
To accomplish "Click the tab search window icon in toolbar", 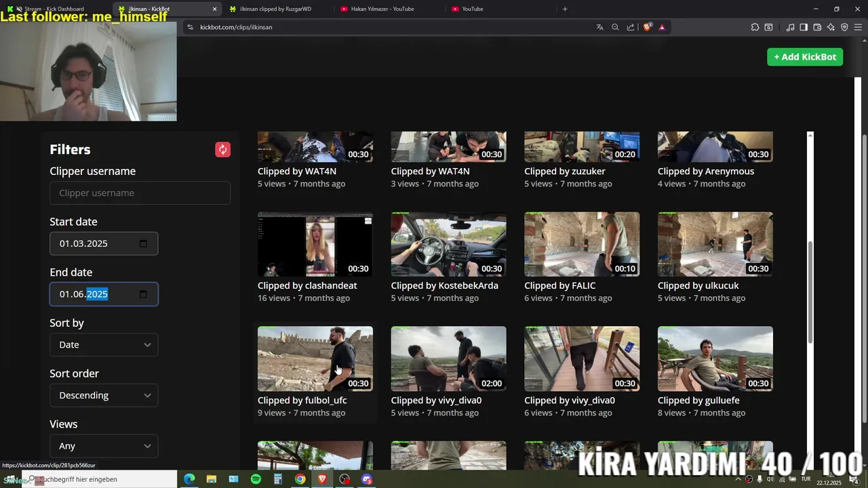I will coord(768,27).
